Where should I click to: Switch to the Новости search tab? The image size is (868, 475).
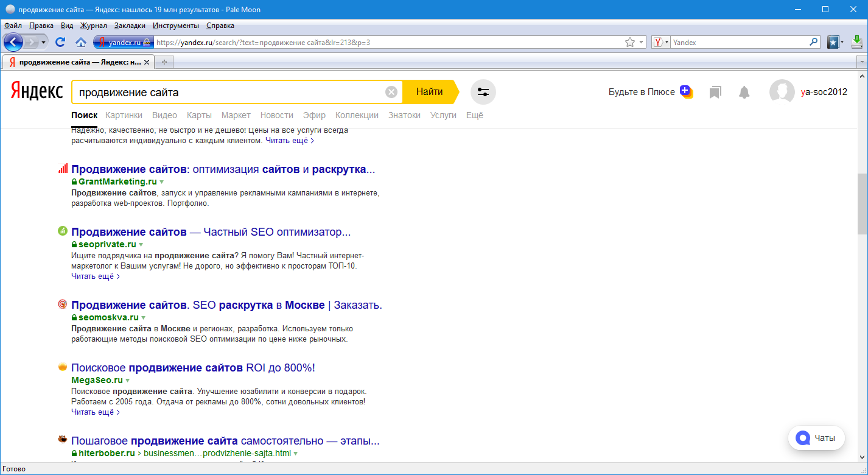point(277,115)
